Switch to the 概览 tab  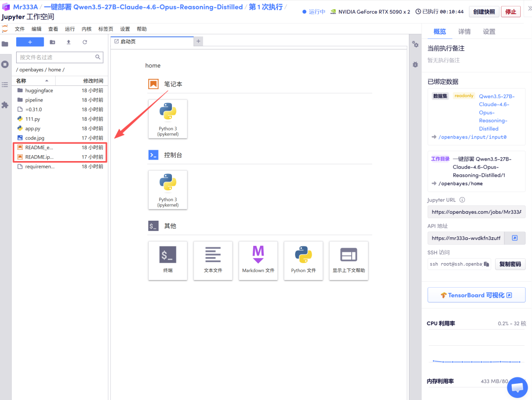click(x=440, y=32)
